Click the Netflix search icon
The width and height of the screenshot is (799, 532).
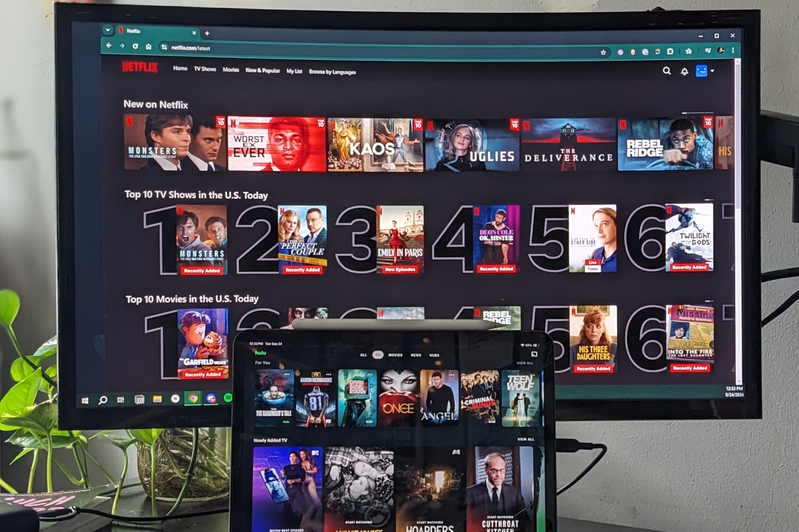tap(666, 71)
